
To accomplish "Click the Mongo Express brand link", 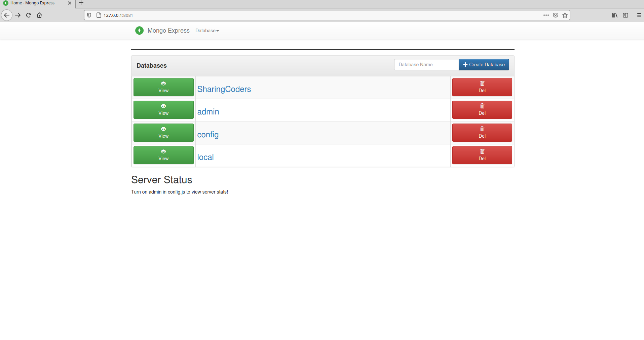I will (168, 31).
